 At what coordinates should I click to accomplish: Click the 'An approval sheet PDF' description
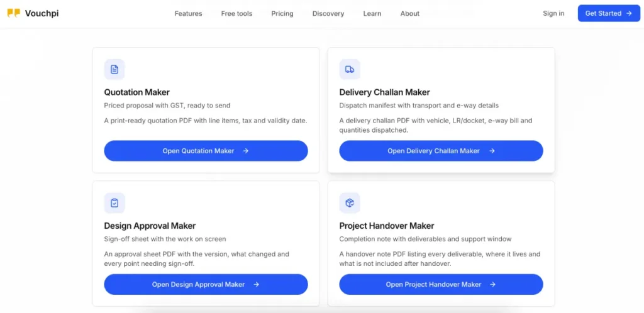click(x=197, y=259)
